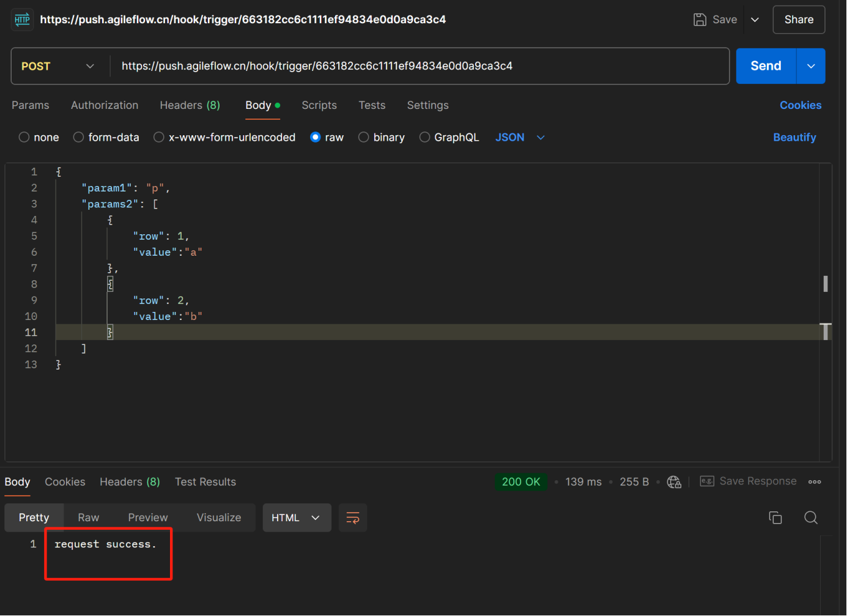
Task: Open the Authorization tab
Action: click(x=105, y=105)
